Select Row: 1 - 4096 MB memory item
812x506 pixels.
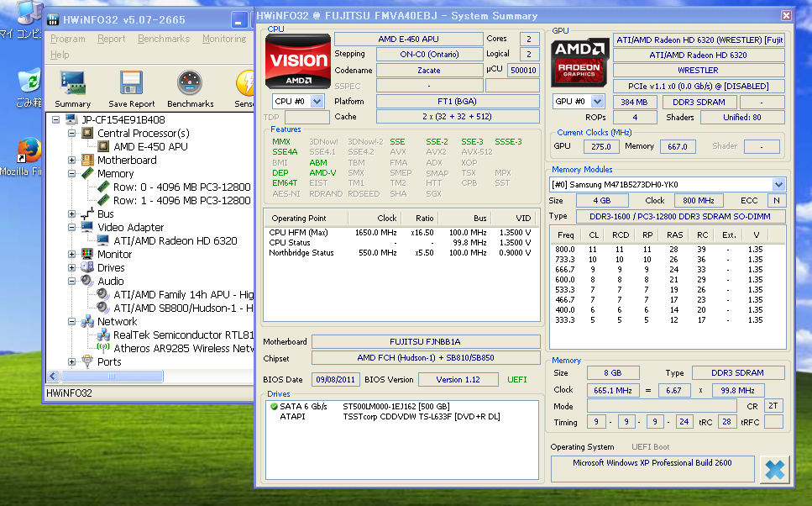(181, 201)
